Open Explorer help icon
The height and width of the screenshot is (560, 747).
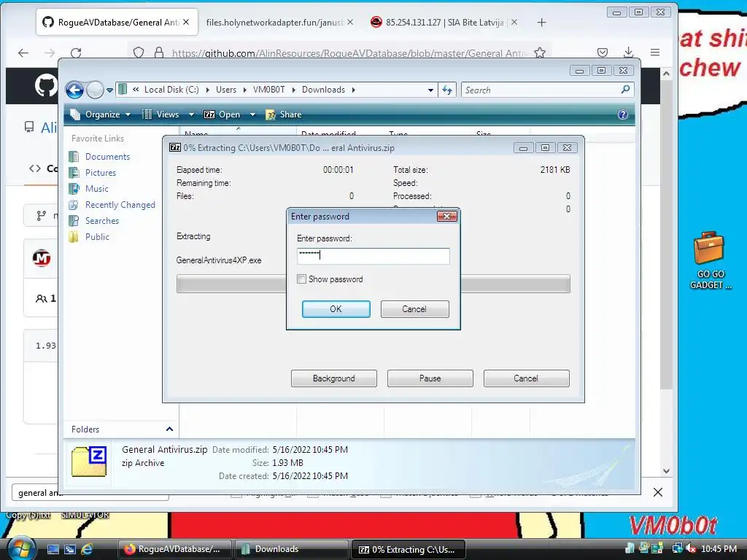[623, 114]
